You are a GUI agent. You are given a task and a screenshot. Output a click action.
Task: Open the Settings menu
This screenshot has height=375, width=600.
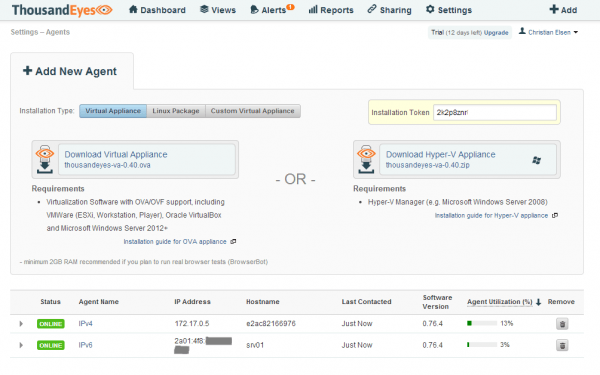click(449, 10)
